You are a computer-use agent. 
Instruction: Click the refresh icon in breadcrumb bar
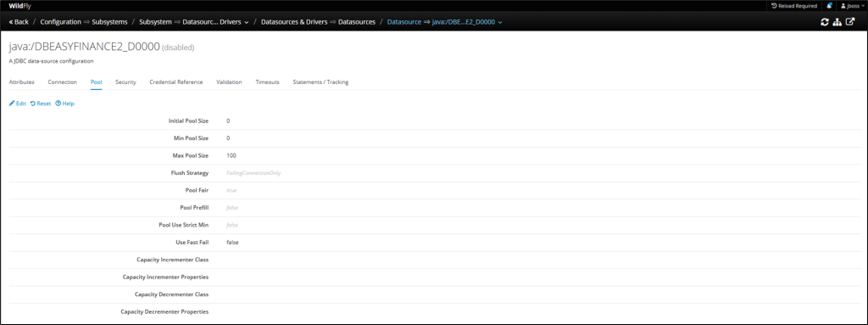824,22
